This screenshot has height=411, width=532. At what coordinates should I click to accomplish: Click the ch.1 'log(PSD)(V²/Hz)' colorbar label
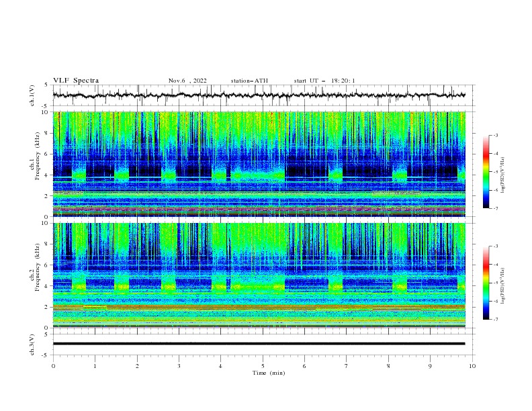pos(502,175)
